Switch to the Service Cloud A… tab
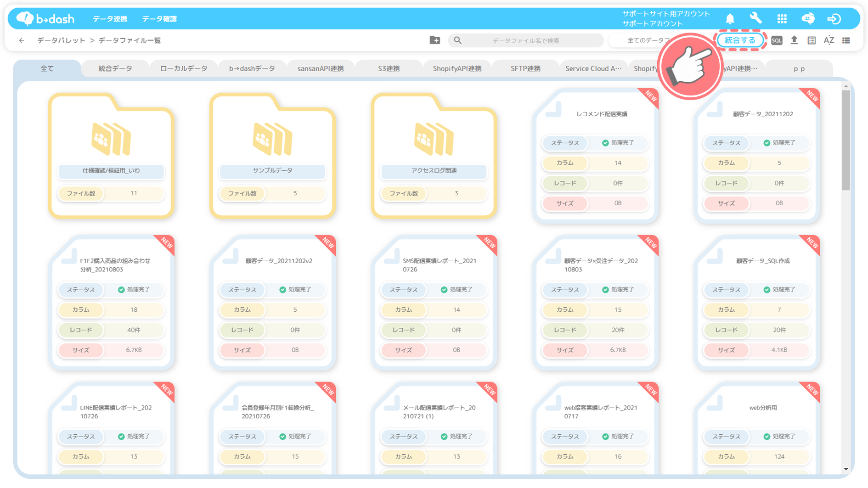Image resolution: width=868 pixels, height=488 pixels. 594,68
